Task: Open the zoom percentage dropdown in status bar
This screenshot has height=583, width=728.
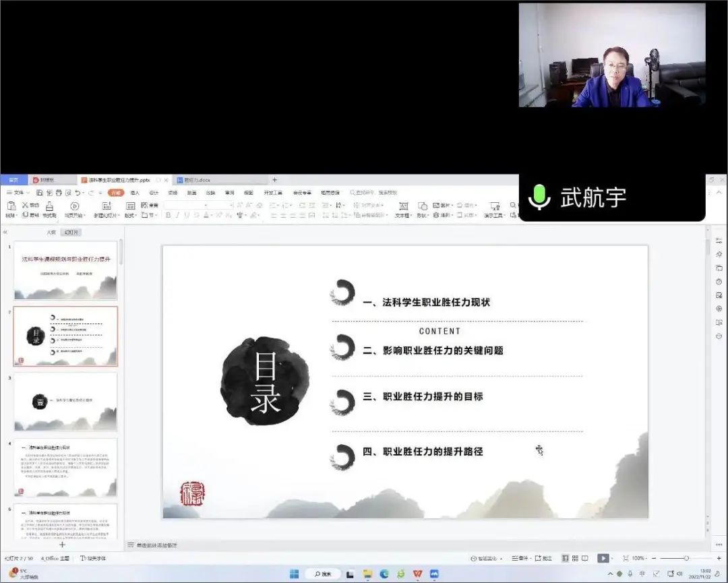Action: [638, 558]
